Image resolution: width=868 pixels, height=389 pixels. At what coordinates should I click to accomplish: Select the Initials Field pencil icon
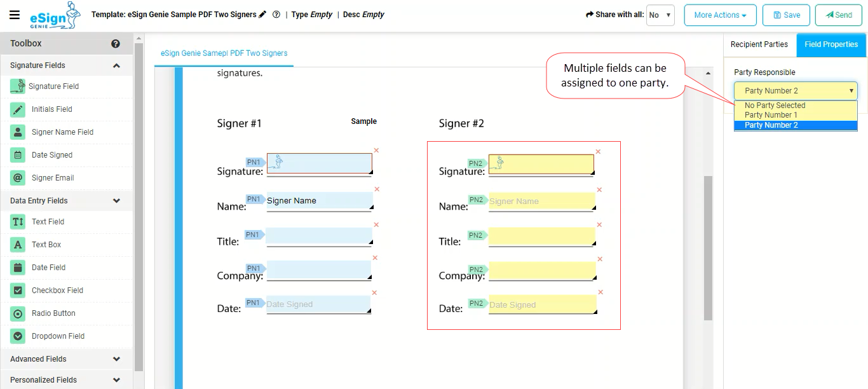[18, 109]
